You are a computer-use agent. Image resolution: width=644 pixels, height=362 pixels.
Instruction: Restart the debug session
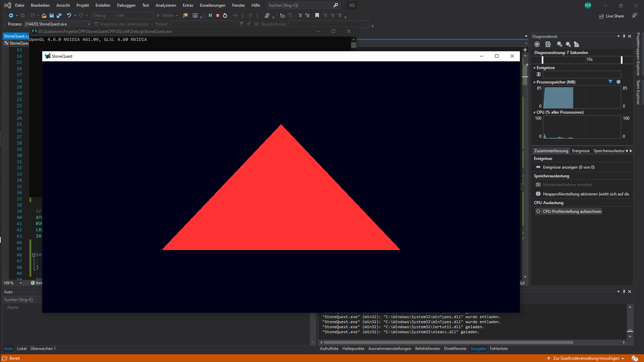225,15
